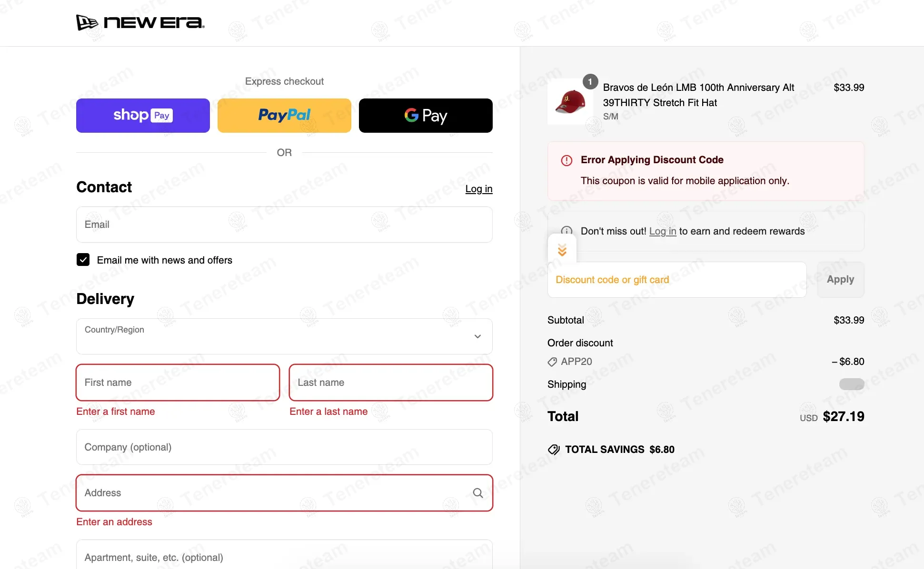Focus the Email input field
Screen dimensions: 924x569
coord(284,225)
